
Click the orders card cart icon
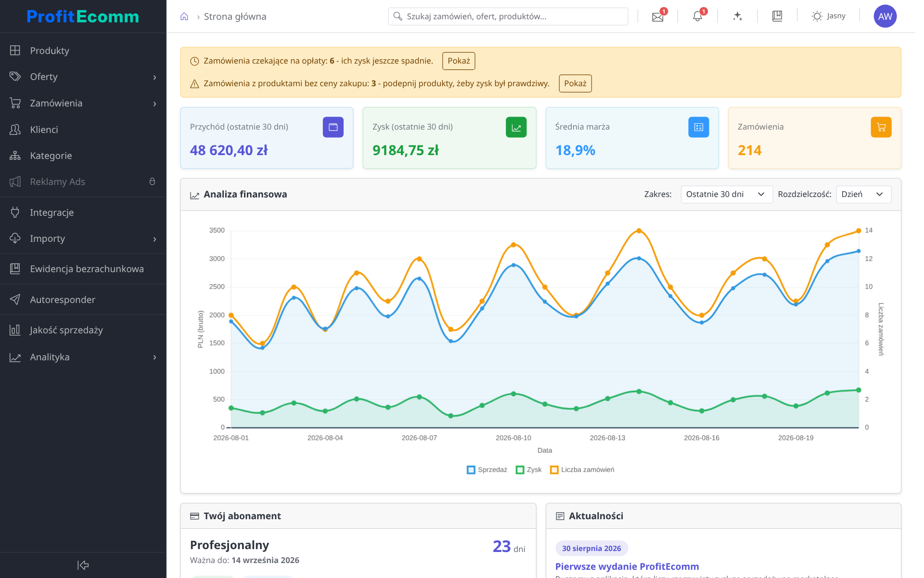pos(881,127)
